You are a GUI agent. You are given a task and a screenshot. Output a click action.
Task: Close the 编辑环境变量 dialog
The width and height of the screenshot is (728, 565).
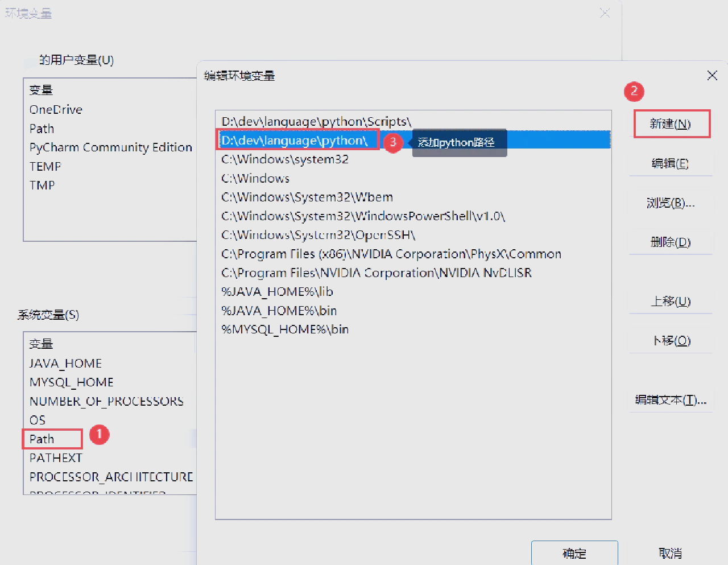coord(712,76)
